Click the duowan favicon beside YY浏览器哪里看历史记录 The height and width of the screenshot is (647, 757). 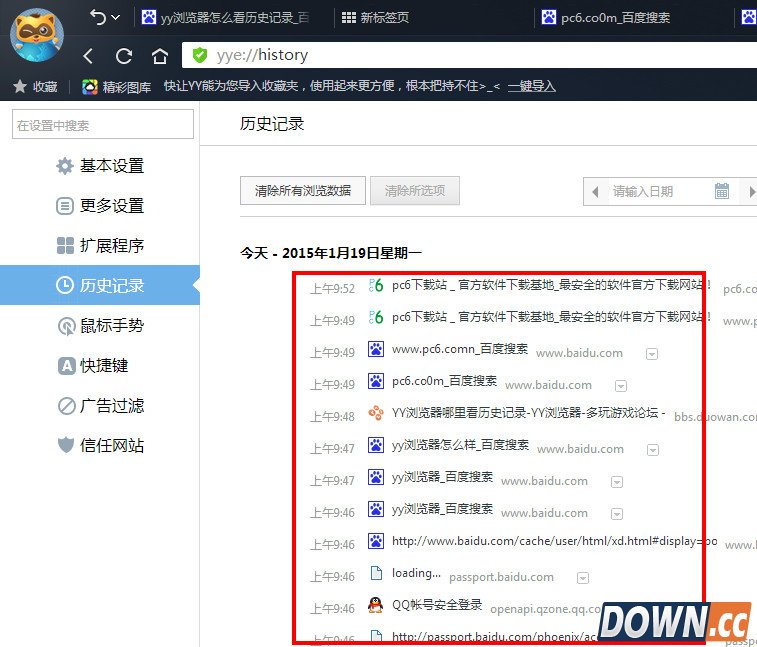(376, 413)
